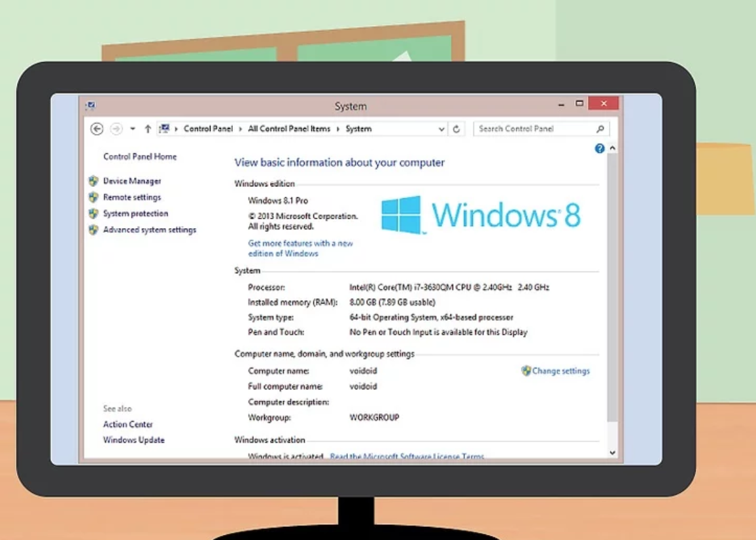The image size is (756, 540).
Task: Minimize the System window
Action: 561,104
